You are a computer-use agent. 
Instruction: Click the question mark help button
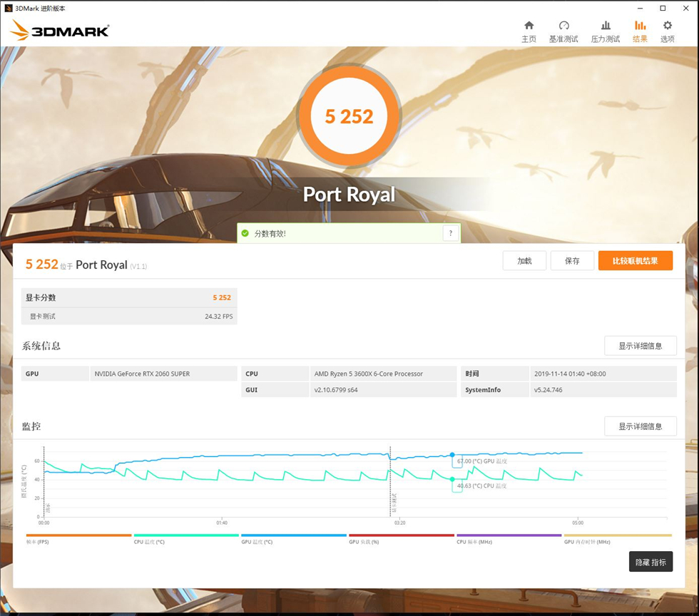451,233
